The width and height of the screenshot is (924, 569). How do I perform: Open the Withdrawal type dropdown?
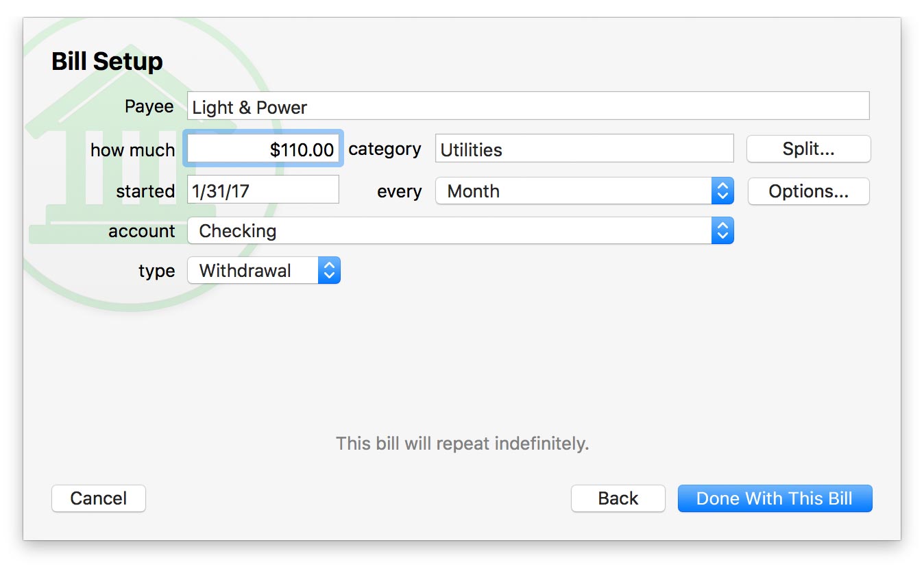click(263, 271)
